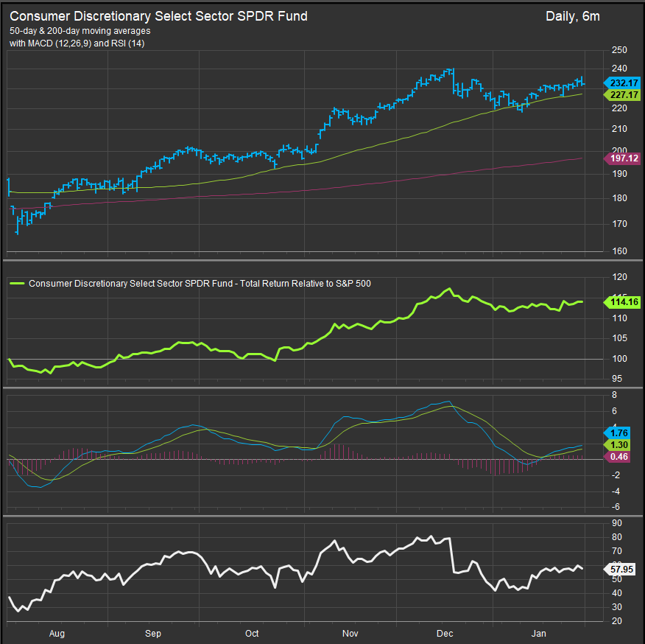The width and height of the screenshot is (645, 644).
Task: Select the 'Daily, 6m' timeframe label
Action: coord(573,16)
